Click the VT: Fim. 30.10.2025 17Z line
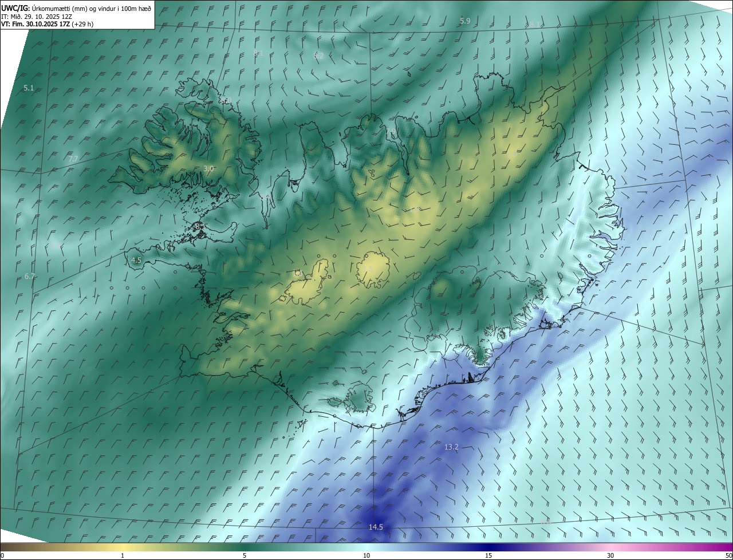This screenshot has width=733, height=560. coord(48,24)
